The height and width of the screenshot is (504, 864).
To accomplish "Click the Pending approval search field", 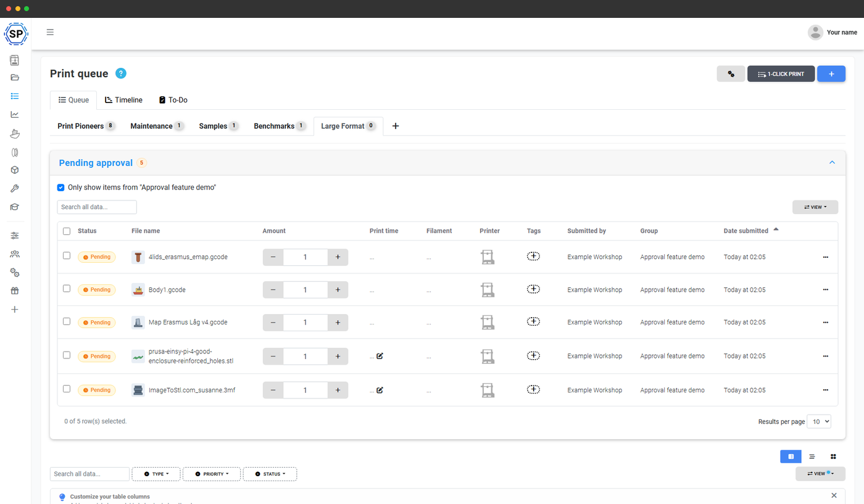I will click(97, 207).
